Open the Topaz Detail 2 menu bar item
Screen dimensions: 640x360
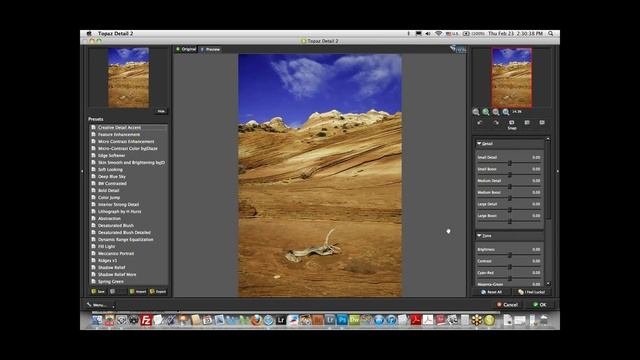116,33
